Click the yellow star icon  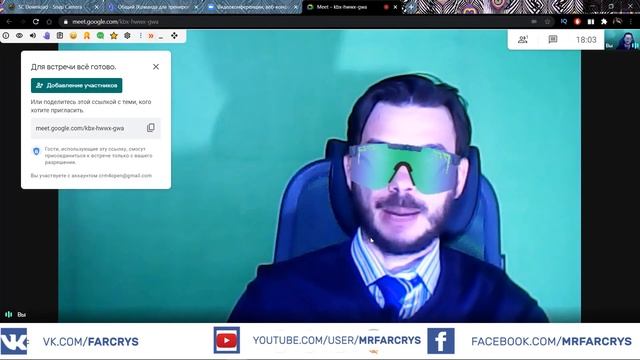[114, 36]
